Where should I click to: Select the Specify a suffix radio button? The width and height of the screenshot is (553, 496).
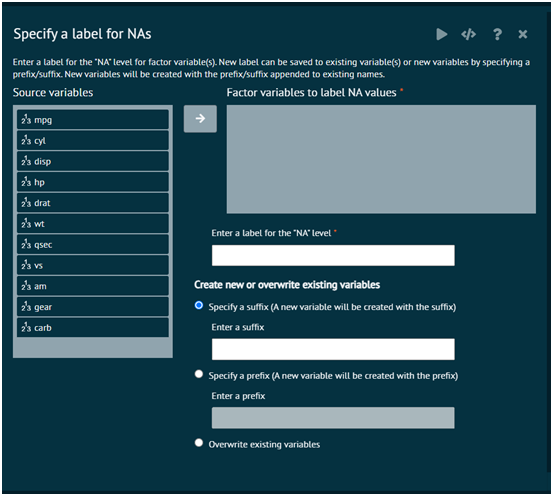point(199,305)
